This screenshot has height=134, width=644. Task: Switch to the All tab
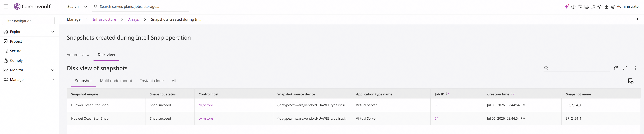pos(174,81)
